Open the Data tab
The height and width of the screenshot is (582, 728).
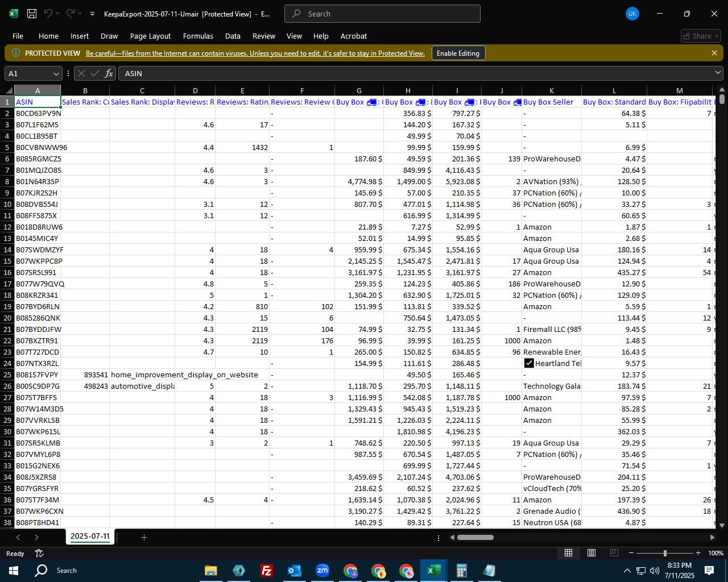point(233,36)
